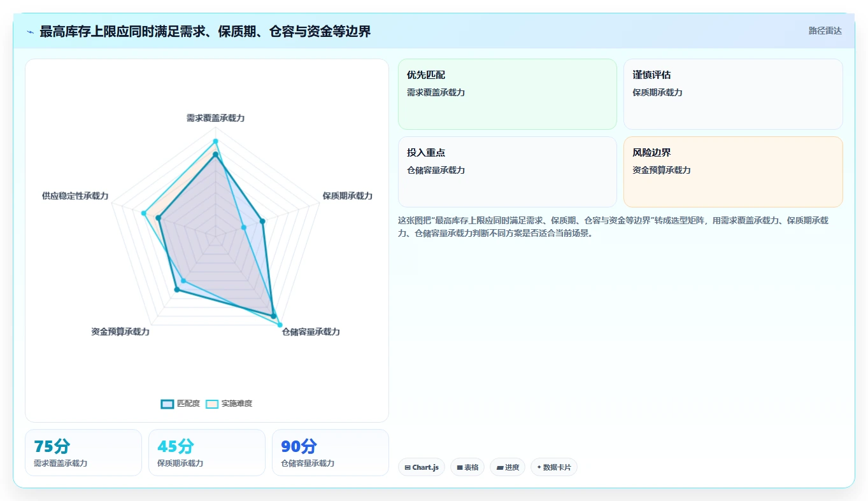868x501 pixels.
Task: Toggle the 实施难度 legend swatch
Action: (x=212, y=404)
